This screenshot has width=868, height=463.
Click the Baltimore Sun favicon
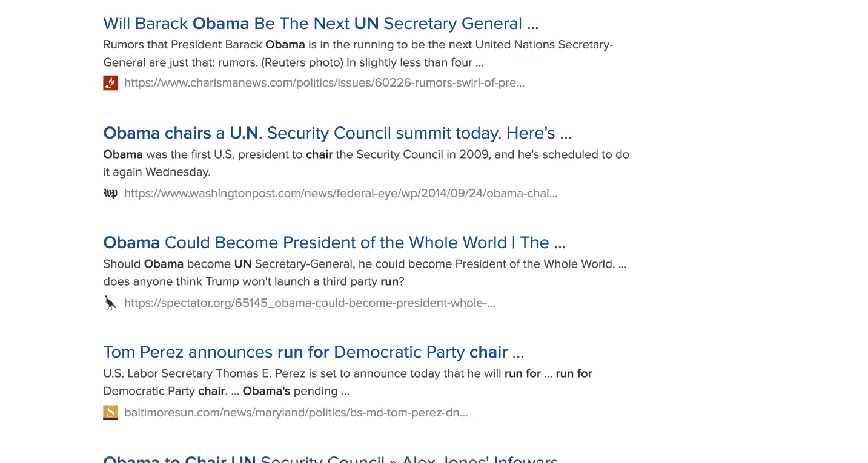110,413
